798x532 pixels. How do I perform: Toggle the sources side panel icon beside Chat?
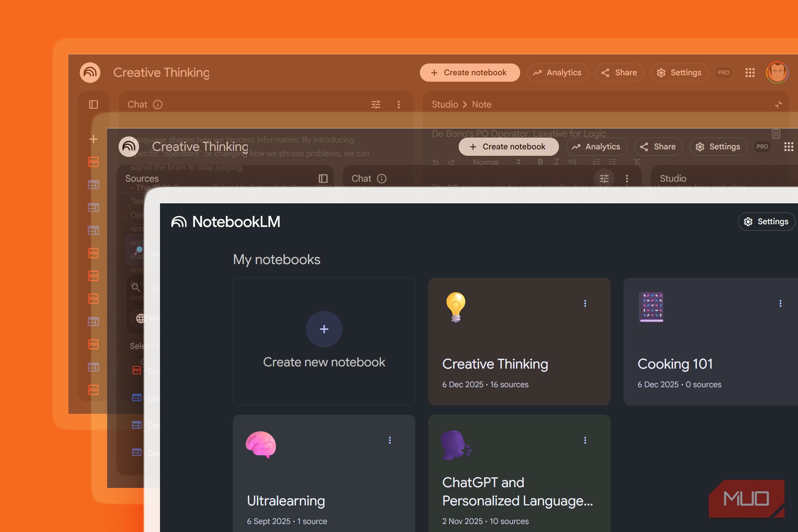pos(93,104)
